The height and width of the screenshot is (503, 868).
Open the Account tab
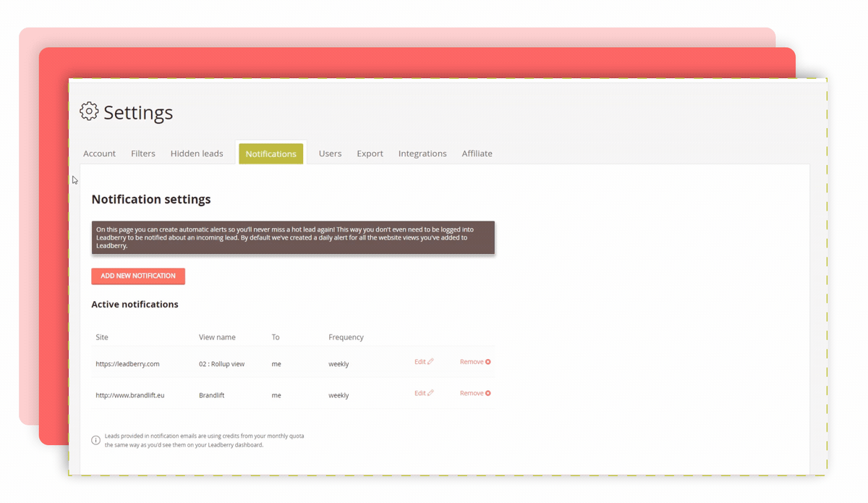99,153
